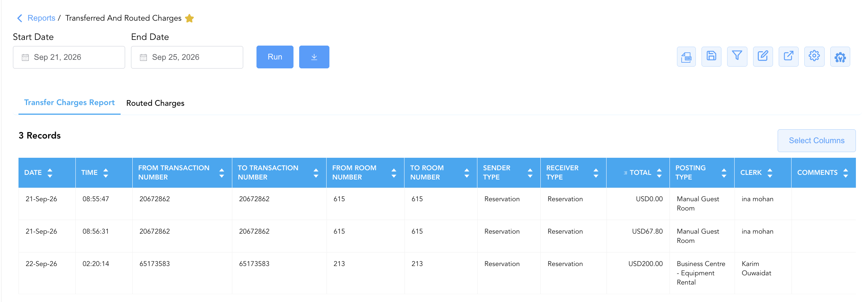
Task: Open Select Columns button
Action: (816, 141)
